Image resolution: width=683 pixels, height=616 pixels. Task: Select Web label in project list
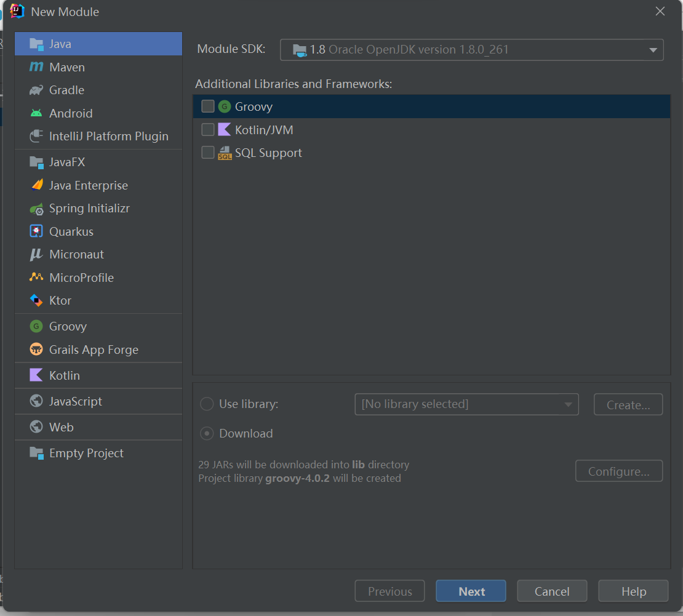tap(62, 427)
